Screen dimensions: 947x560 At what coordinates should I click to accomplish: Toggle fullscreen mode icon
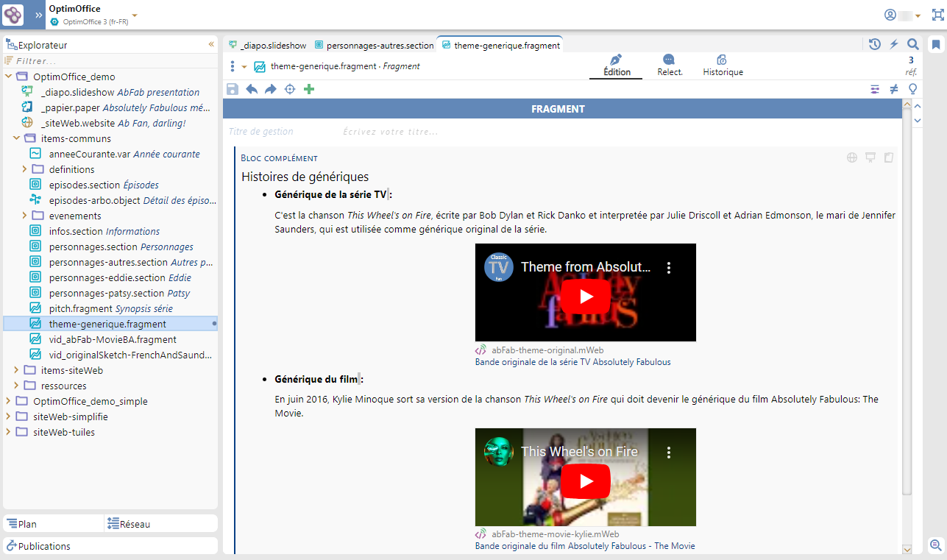[937, 15]
